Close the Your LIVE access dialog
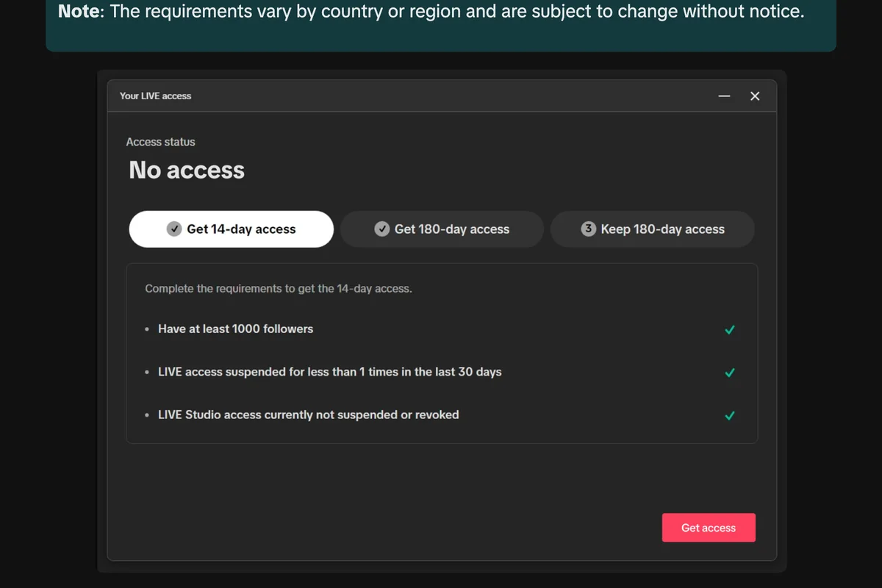 click(x=755, y=96)
